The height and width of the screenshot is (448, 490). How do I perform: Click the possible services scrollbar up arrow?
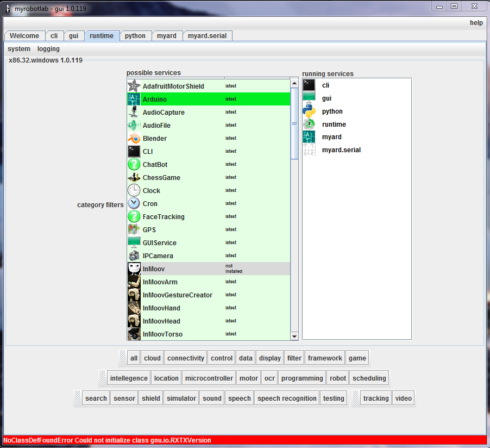(294, 83)
